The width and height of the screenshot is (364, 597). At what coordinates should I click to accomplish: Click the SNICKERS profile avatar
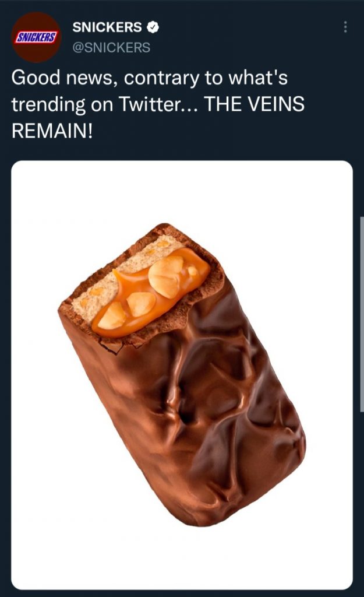(36, 37)
